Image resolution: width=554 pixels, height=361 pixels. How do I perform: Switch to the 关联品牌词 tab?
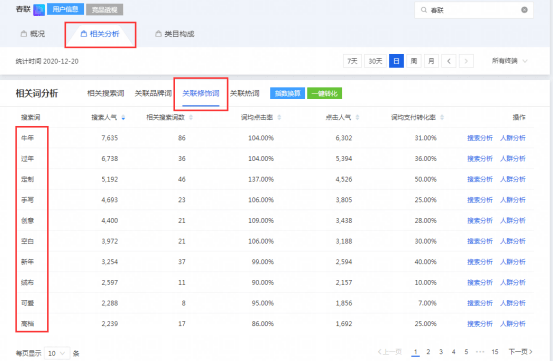(x=153, y=93)
